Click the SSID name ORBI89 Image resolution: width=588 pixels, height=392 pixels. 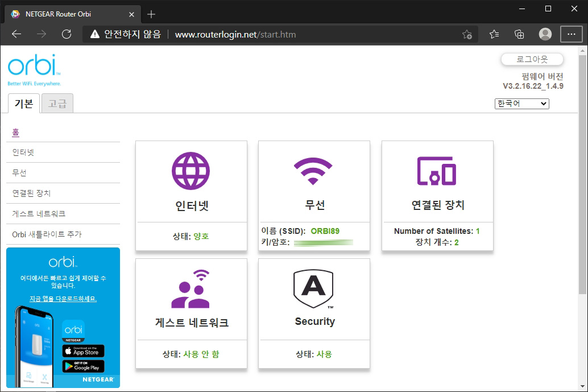pos(325,231)
